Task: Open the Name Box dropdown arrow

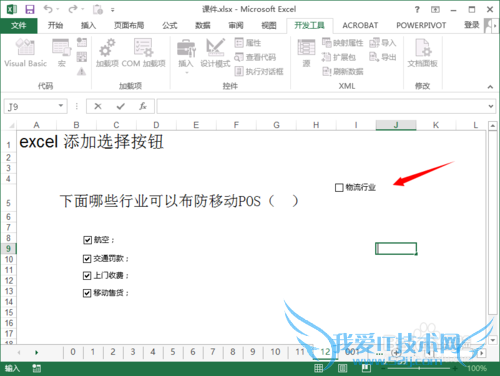Action: coord(61,106)
